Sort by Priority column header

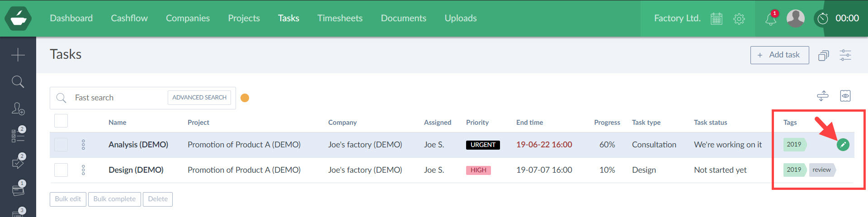coord(477,123)
